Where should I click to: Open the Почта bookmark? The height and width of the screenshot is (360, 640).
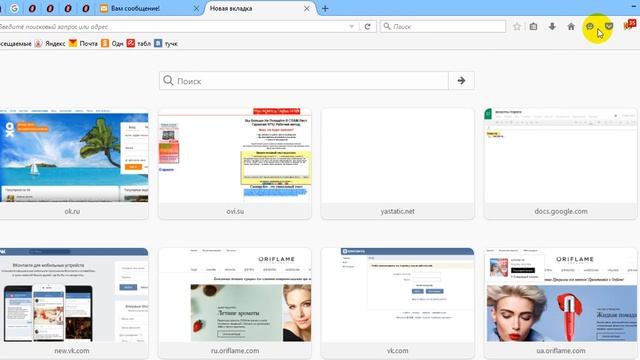(x=83, y=43)
